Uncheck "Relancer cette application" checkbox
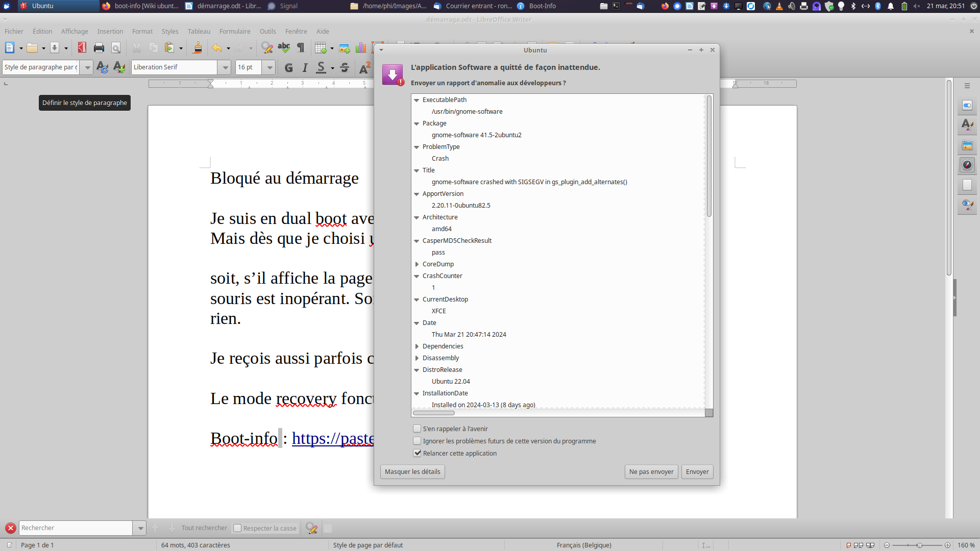This screenshot has height=551, width=980. click(417, 453)
